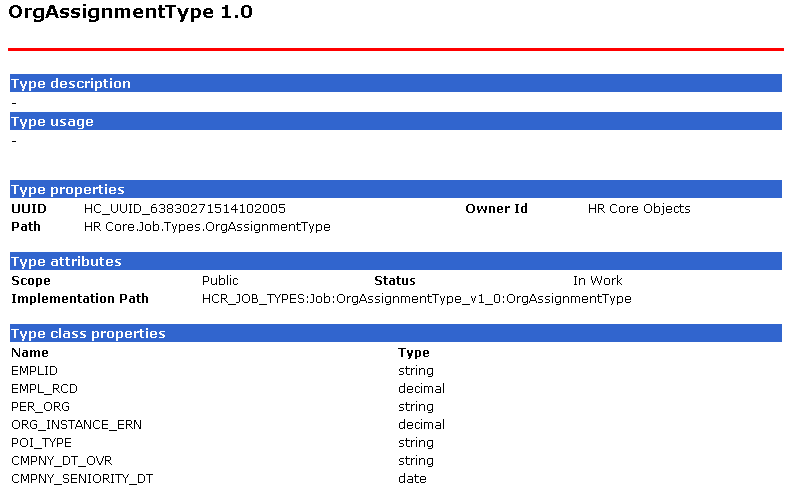Select the Scope label
The image size is (788, 488).
(31, 280)
